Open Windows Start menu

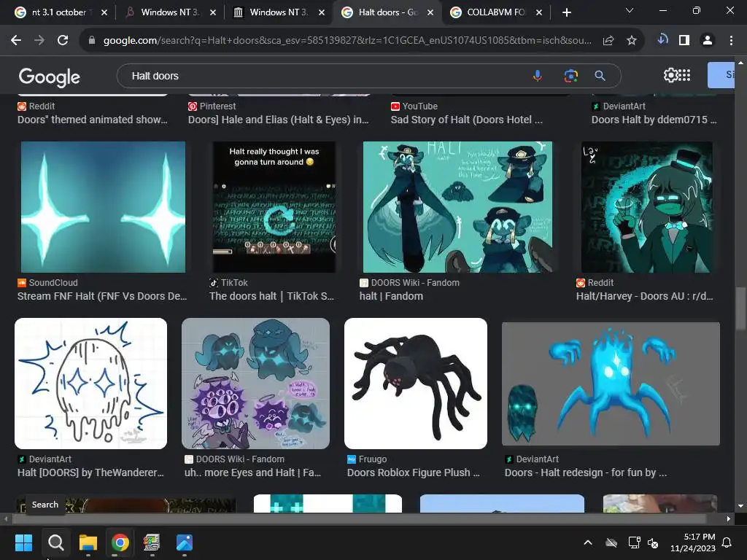(23, 542)
